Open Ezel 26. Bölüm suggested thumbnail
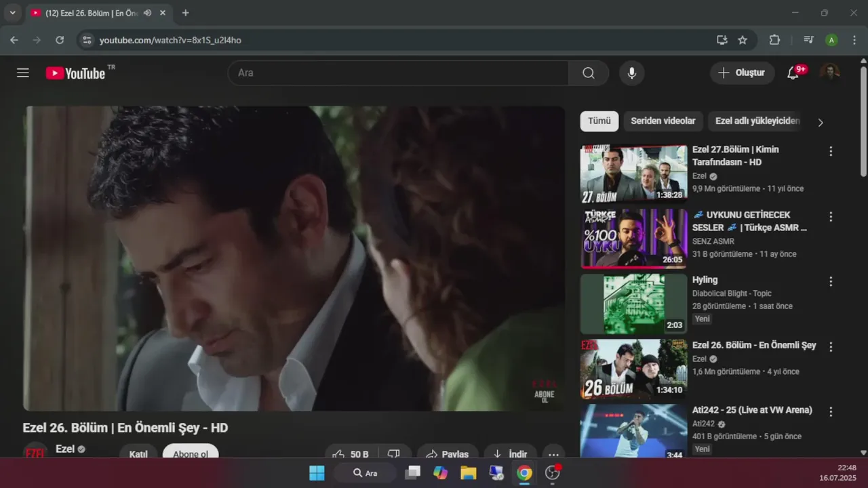 [633, 369]
